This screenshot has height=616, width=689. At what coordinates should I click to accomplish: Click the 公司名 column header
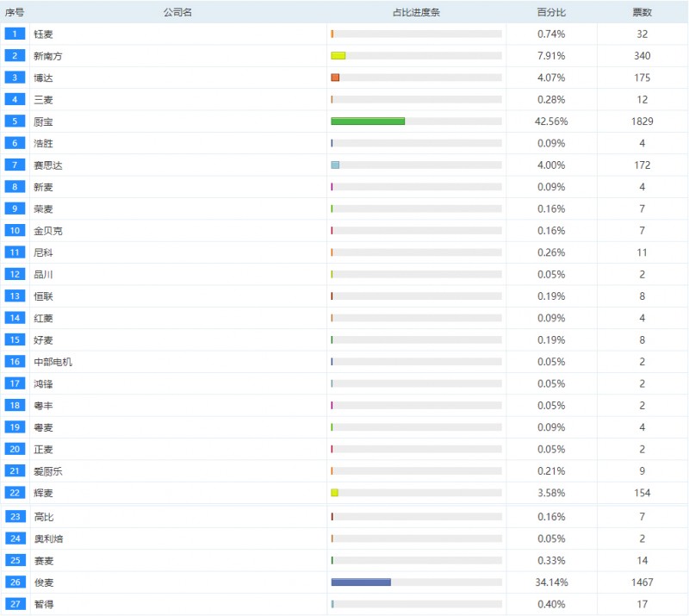coord(177,12)
